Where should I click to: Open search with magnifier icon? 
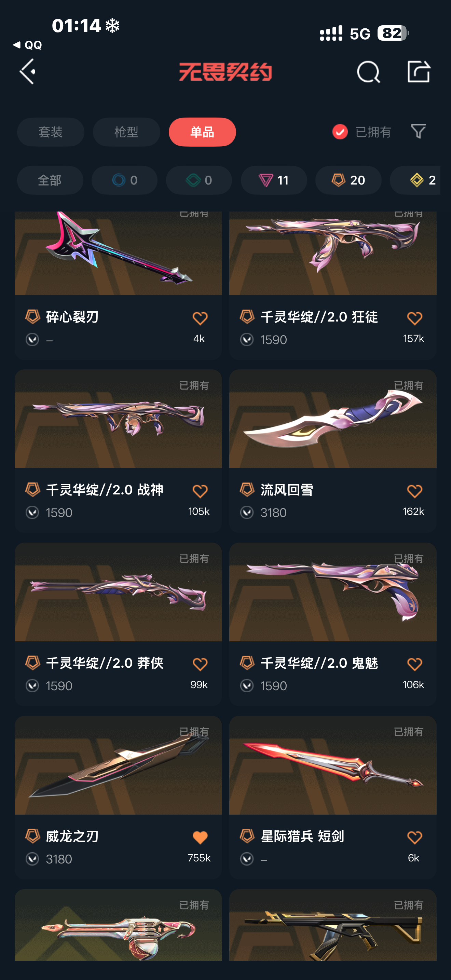tap(368, 71)
